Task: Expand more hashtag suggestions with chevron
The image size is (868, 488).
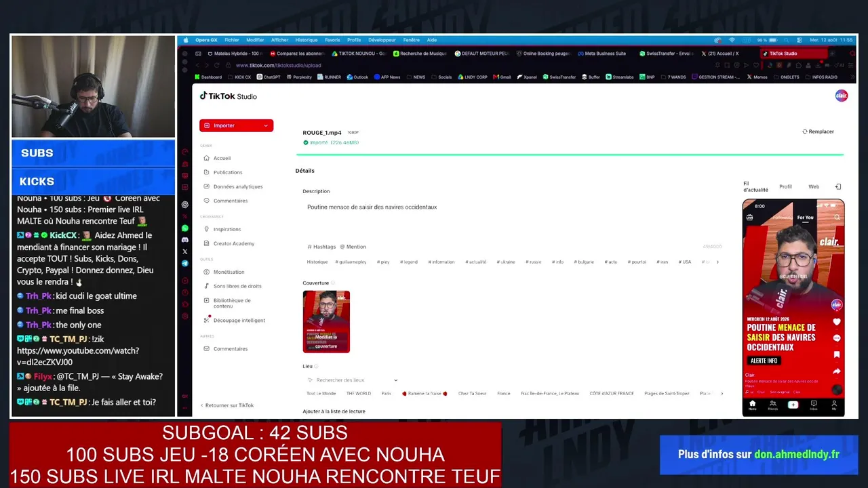Action: pyautogui.click(x=717, y=262)
